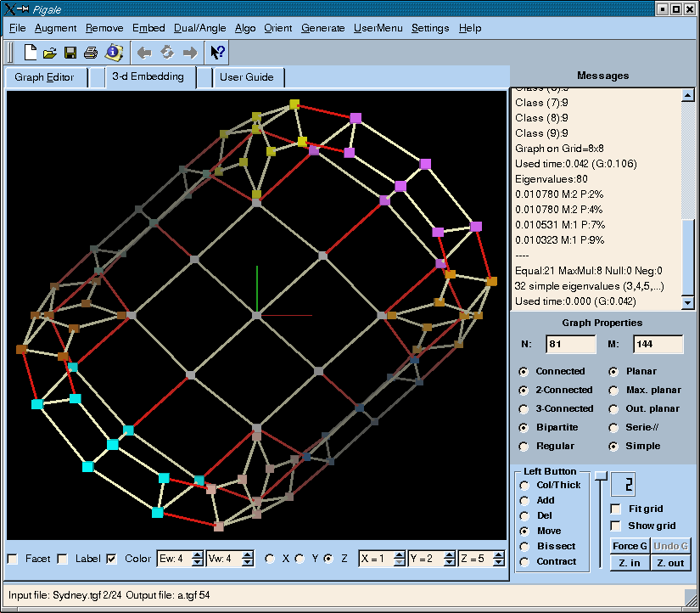This screenshot has width=700, height=613.
Task: Click the Open file folder icon
Action: pyautogui.click(x=50, y=53)
